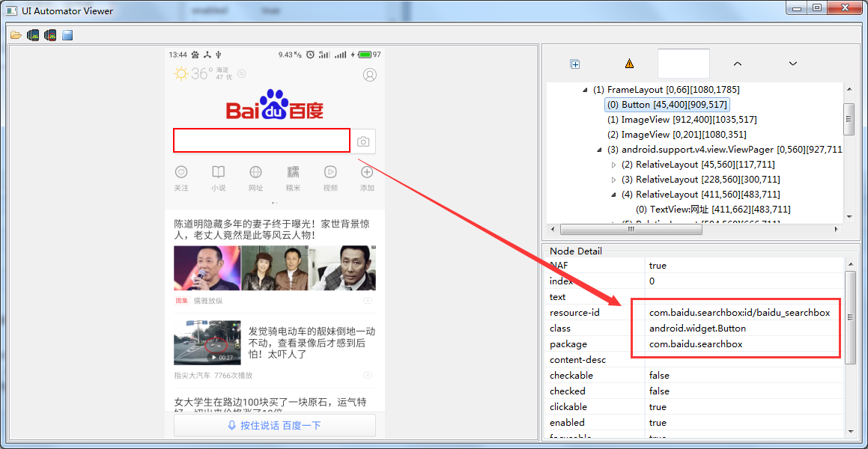This screenshot has height=449, width=868.
Task: Click the NAF row value true
Action: [658, 266]
